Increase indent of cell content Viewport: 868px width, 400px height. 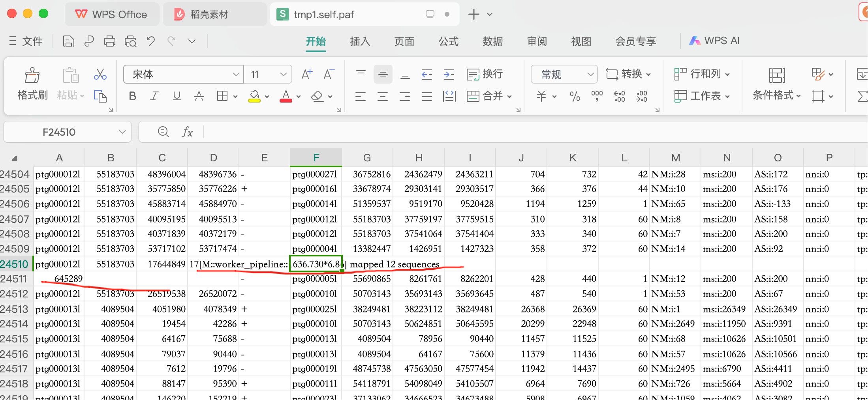(x=449, y=74)
